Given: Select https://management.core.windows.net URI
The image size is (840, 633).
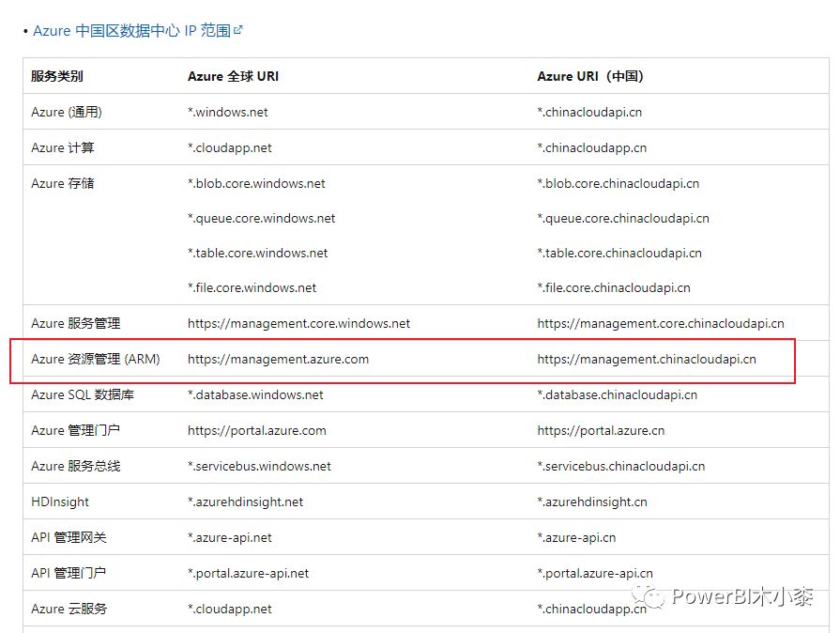Looking at the screenshot, I should tap(299, 323).
